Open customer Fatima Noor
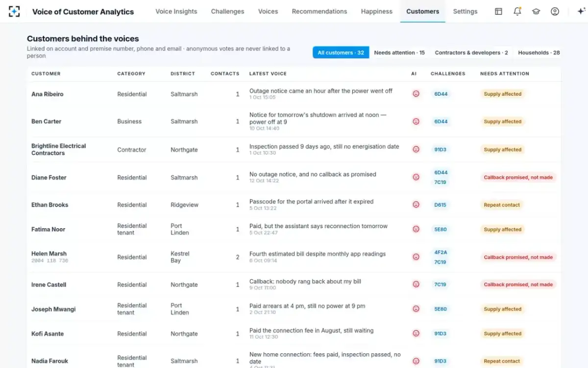 click(x=48, y=230)
